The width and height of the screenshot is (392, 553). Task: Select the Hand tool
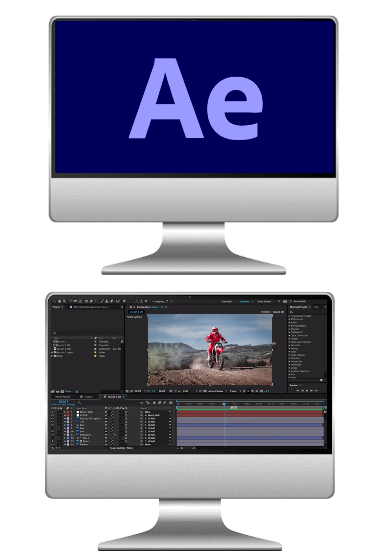[x=59, y=301]
